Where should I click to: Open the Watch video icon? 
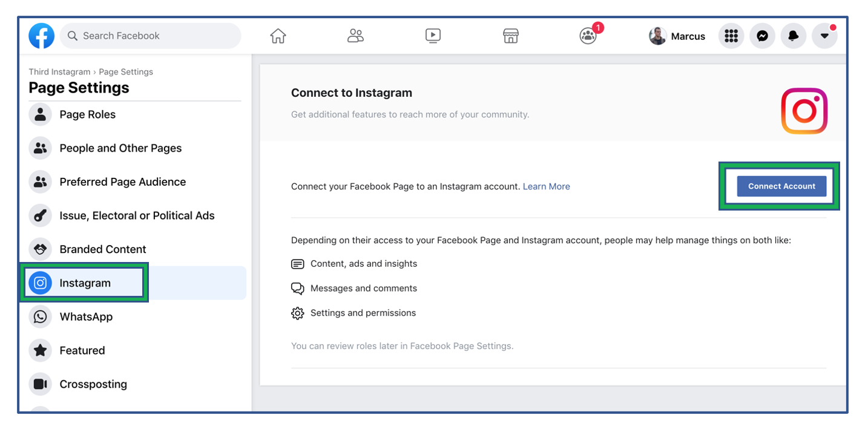433,36
